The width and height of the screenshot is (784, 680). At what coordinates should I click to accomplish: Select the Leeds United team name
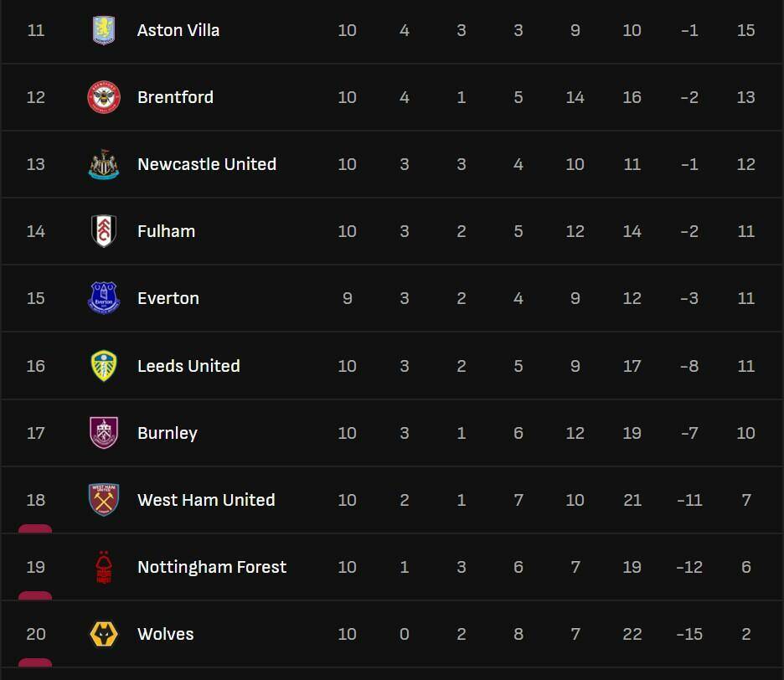pyautogui.click(x=188, y=366)
